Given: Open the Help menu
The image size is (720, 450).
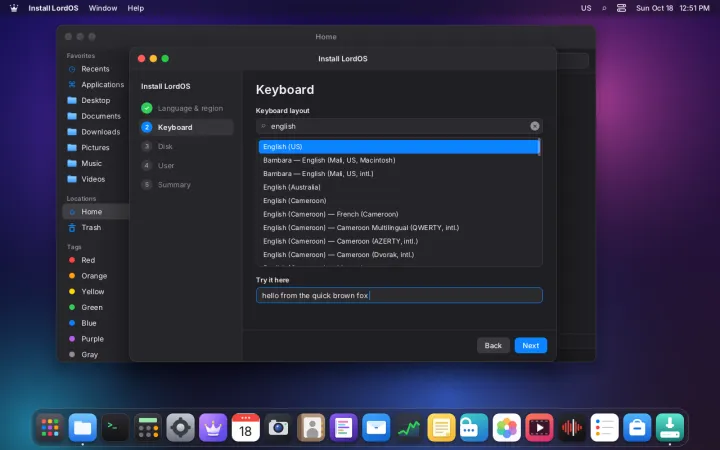Looking at the screenshot, I should (x=135, y=8).
